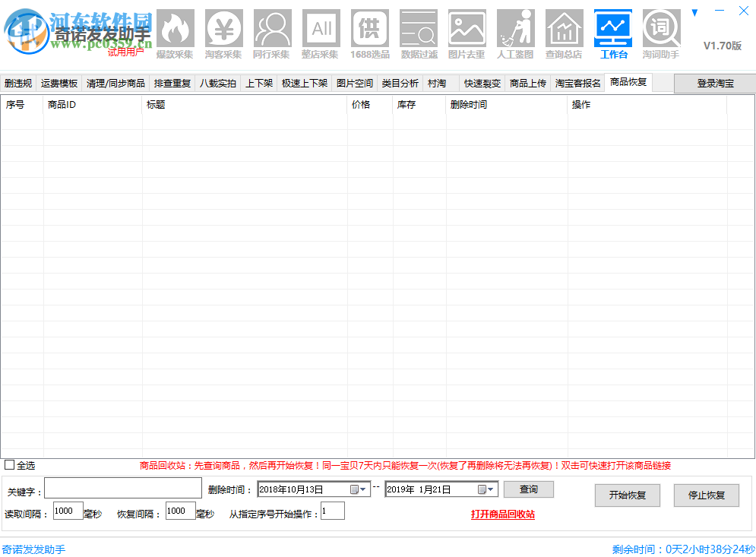Enable the 全选 select-all checkbox
The height and width of the screenshot is (557, 756).
point(11,464)
